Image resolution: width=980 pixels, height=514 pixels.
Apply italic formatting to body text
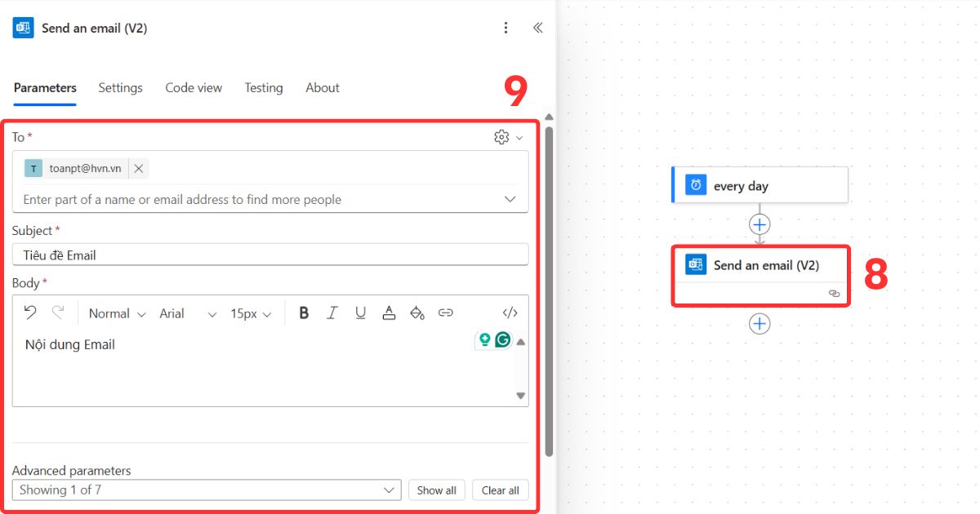tap(332, 312)
